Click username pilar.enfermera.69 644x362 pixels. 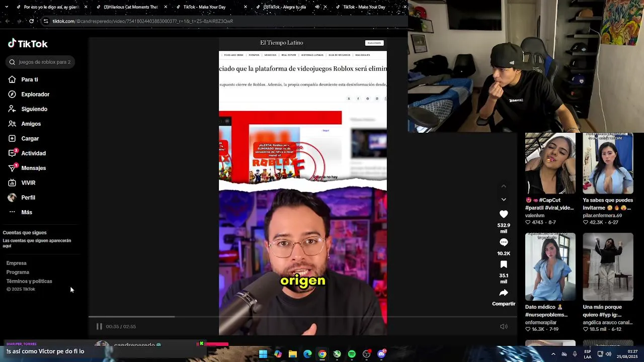point(603,216)
